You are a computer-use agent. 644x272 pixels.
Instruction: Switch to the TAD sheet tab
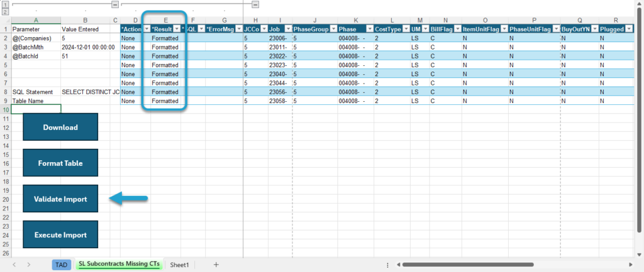[61, 265]
